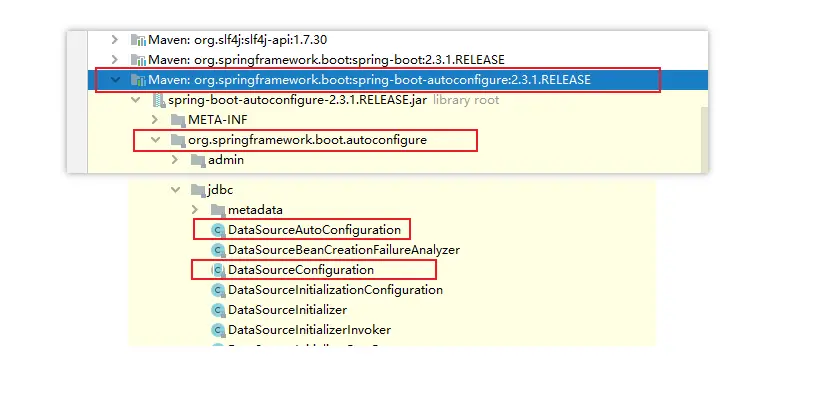Expand the admin package
Viewport: 833px width, 415px height.
coord(175,159)
